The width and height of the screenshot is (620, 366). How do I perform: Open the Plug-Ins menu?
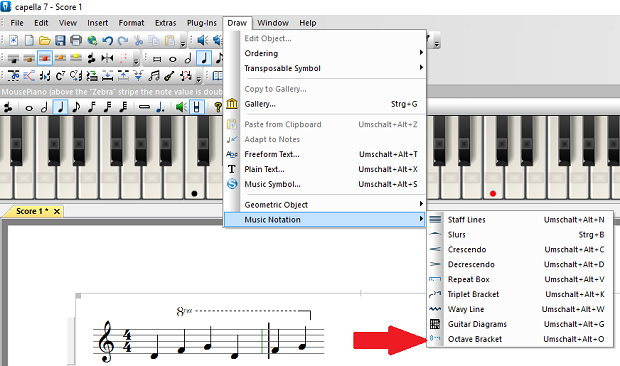pyautogui.click(x=202, y=23)
